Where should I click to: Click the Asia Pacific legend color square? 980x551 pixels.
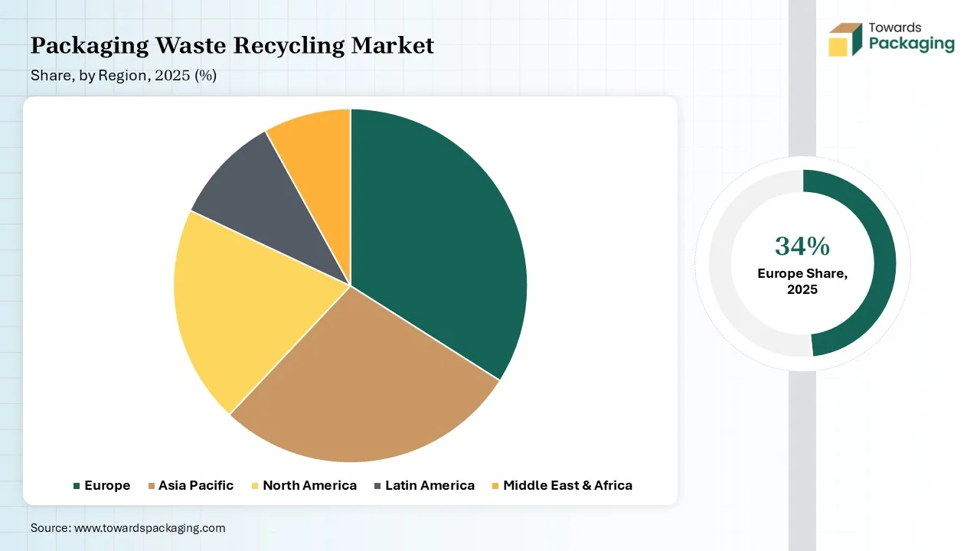pos(151,486)
